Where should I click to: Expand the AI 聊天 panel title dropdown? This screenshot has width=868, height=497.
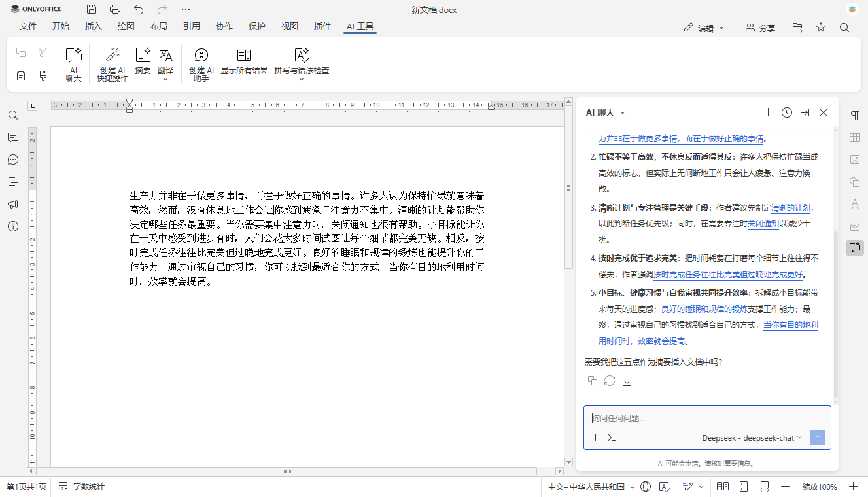click(622, 112)
